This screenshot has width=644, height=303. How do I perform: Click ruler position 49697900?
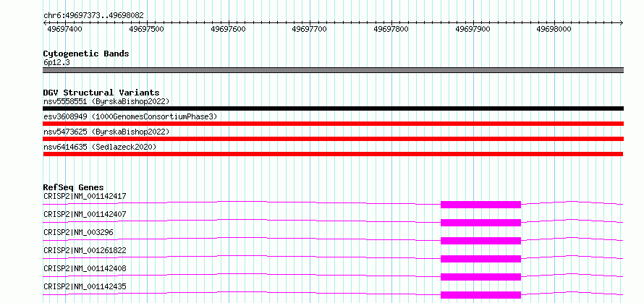pyautogui.click(x=473, y=29)
